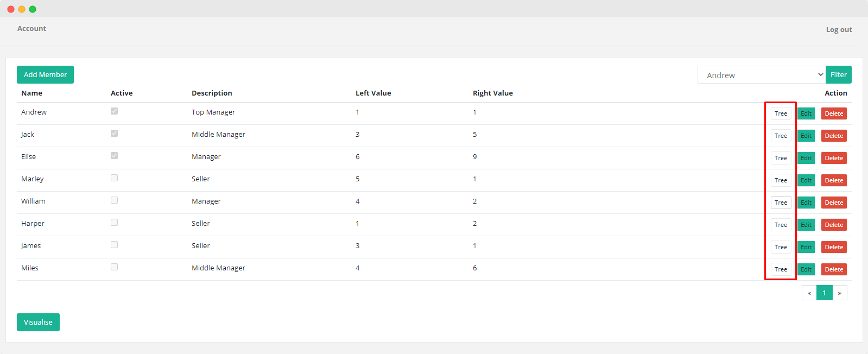The height and width of the screenshot is (354, 868).
Task: Delete Harper's record
Action: (834, 225)
